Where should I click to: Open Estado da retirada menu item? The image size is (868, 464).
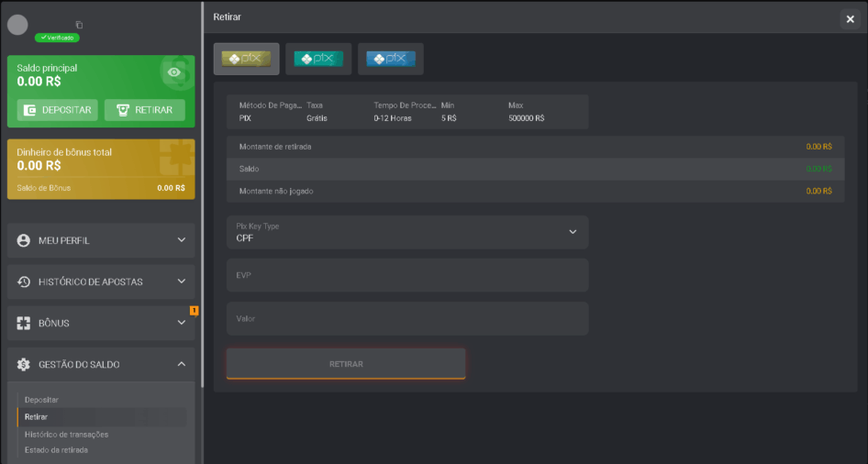point(57,449)
